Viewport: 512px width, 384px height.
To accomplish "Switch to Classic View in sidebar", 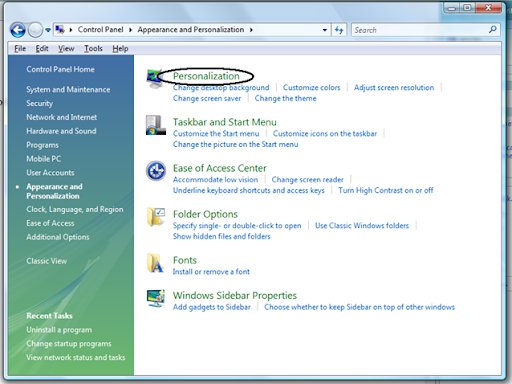I will [x=47, y=261].
